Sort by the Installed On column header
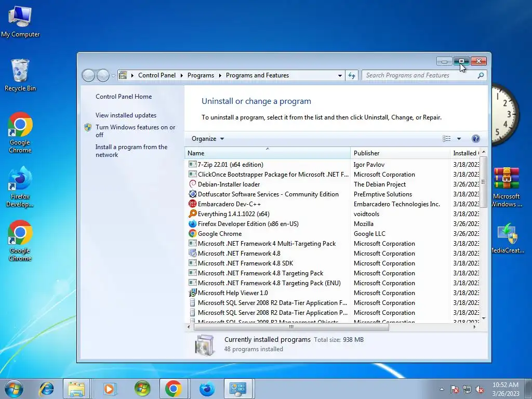Image resolution: width=532 pixels, height=399 pixels. coord(465,153)
